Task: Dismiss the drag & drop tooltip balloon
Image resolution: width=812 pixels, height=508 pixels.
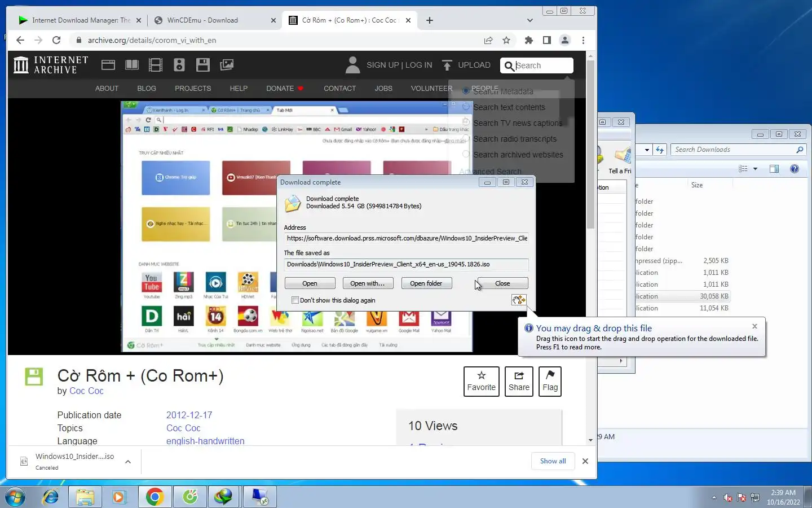Action: [x=754, y=326]
